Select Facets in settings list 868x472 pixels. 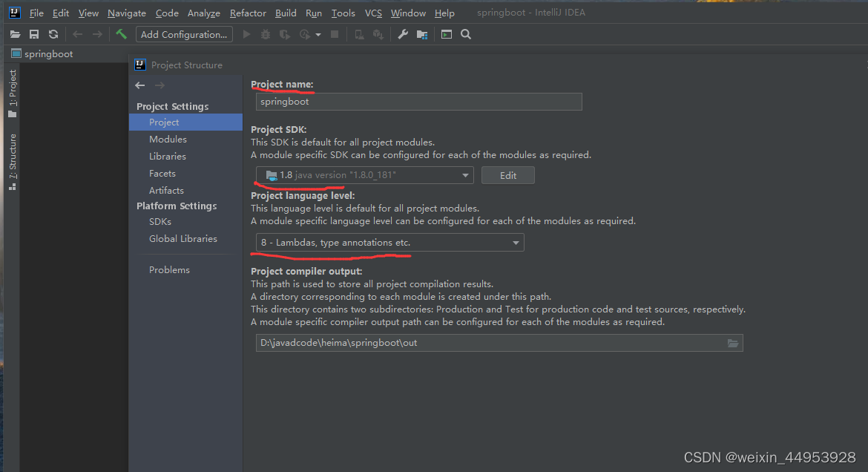click(x=186, y=174)
